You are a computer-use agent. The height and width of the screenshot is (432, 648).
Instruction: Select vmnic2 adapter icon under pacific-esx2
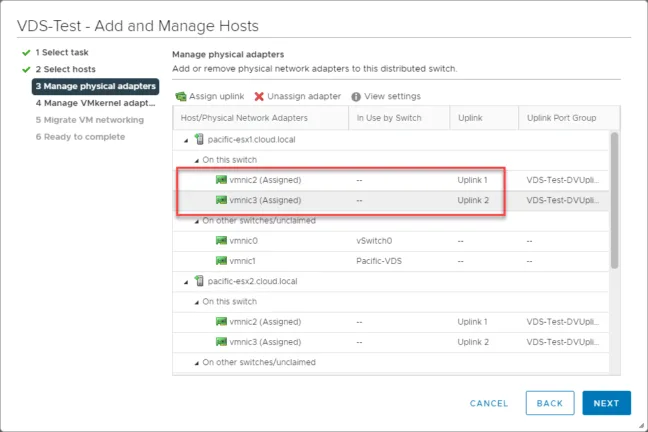pyautogui.click(x=222, y=322)
